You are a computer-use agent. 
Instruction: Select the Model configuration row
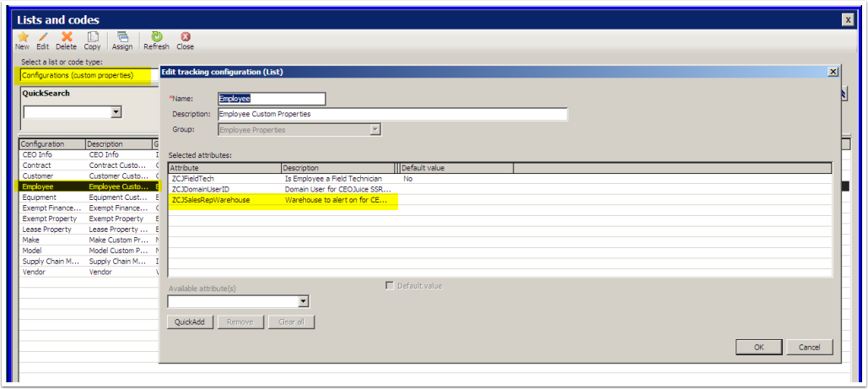[89, 251]
